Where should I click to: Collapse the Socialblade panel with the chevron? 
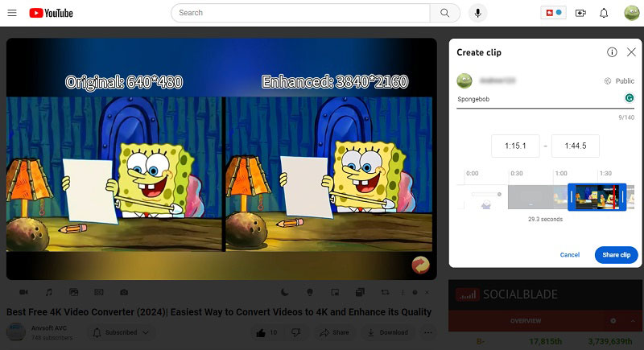click(x=633, y=321)
